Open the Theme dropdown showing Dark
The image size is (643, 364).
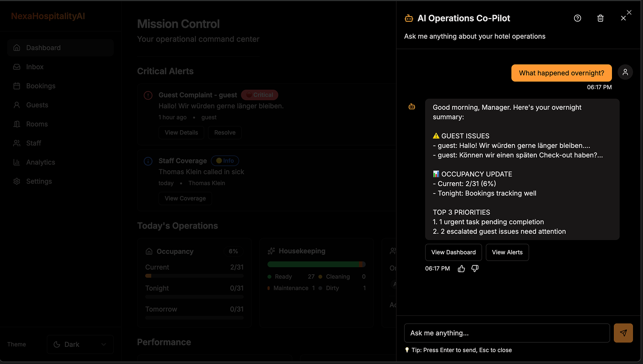(x=80, y=344)
